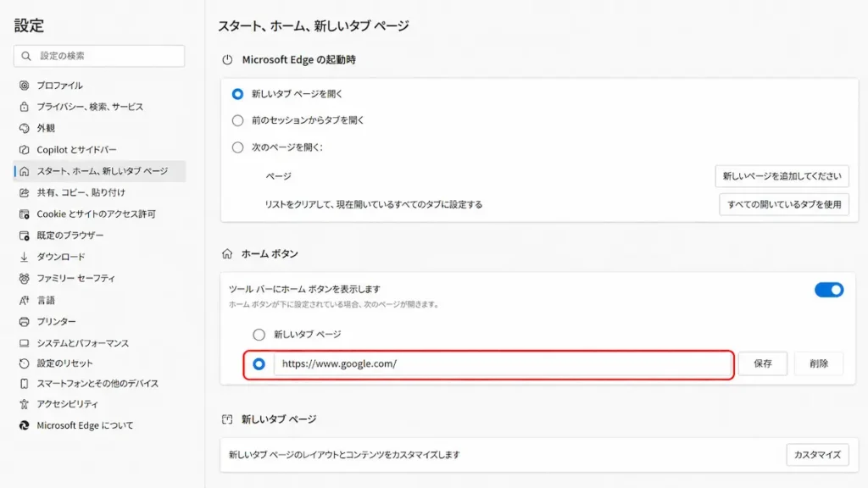Click the magnifier icon in 設定の検索
The height and width of the screenshot is (488, 868).
26,56
